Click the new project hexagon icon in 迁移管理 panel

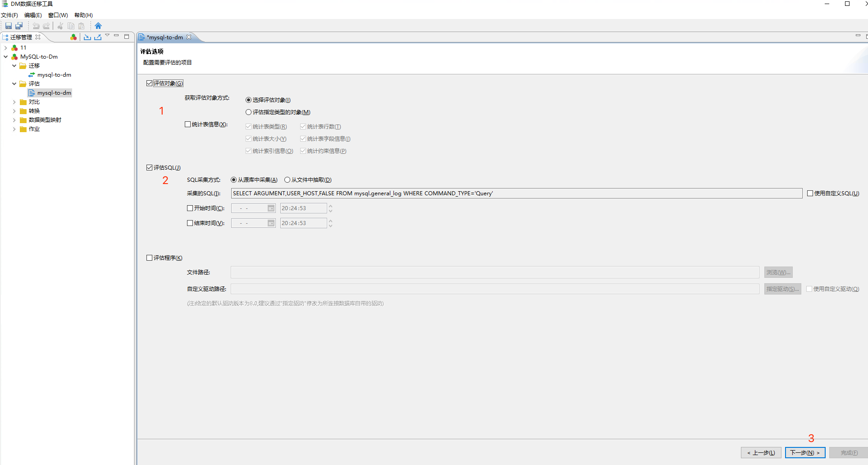pos(73,37)
